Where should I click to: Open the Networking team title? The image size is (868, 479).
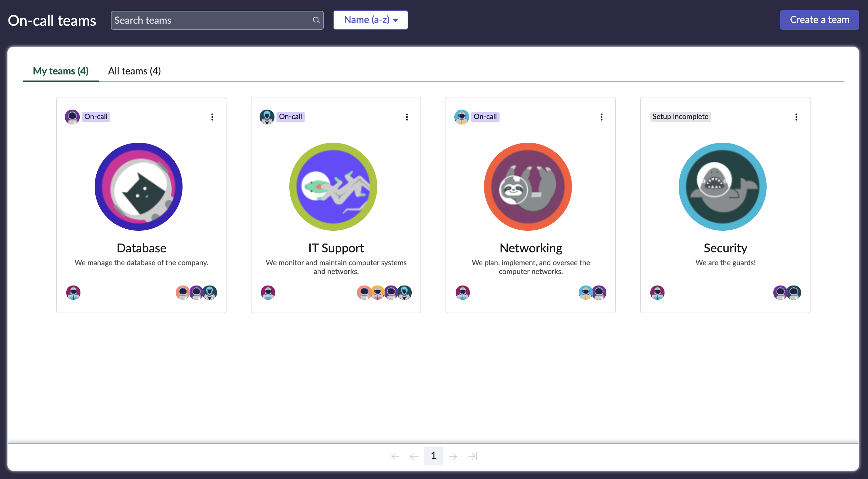(x=531, y=248)
